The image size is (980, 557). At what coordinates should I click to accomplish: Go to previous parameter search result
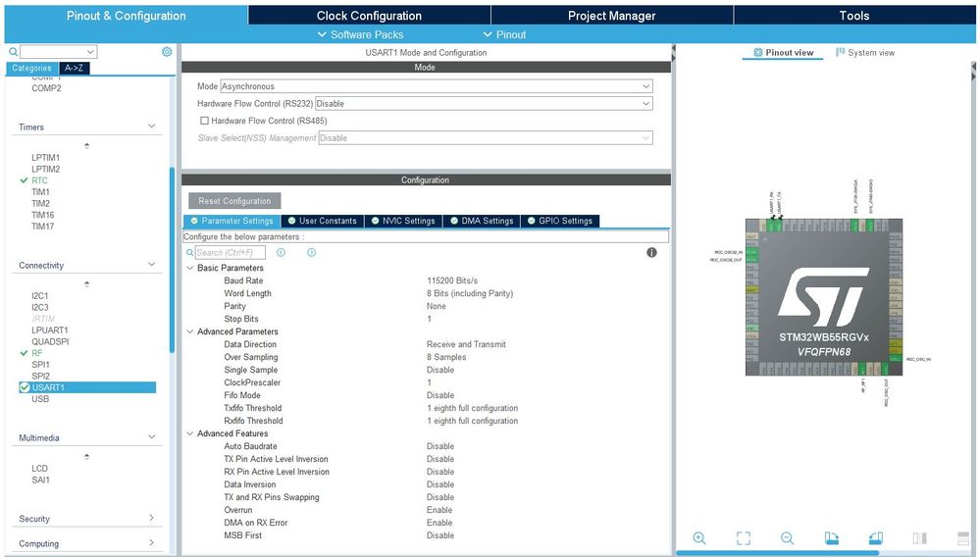click(281, 252)
